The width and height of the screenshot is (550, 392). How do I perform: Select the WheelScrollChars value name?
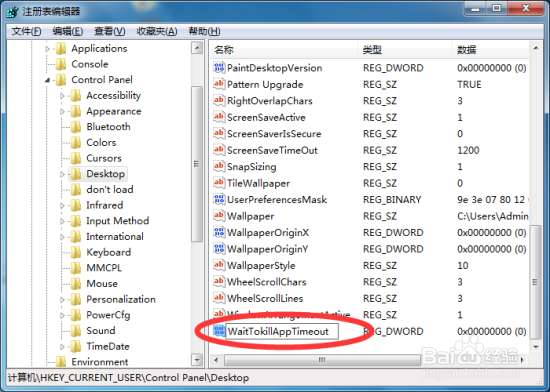tap(267, 282)
